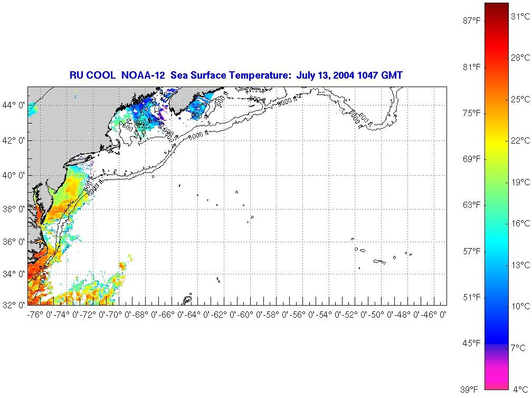
Task: Click the 39°F colorbar label
Action: click(x=470, y=390)
